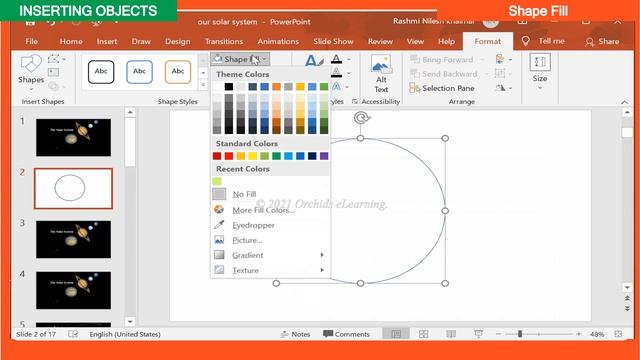Image resolution: width=640 pixels, height=360 pixels.
Task: Switch to the Slide Show tab
Action: (333, 41)
